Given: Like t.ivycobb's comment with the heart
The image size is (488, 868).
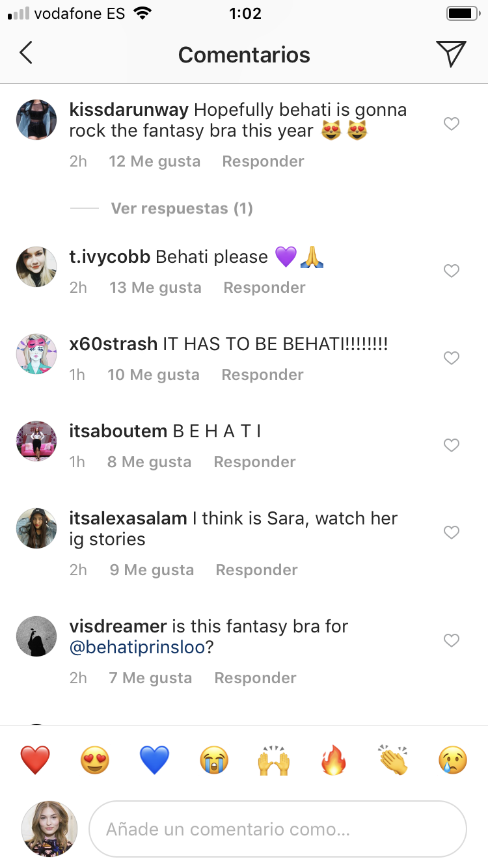Looking at the screenshot, I should pos(452,271).
